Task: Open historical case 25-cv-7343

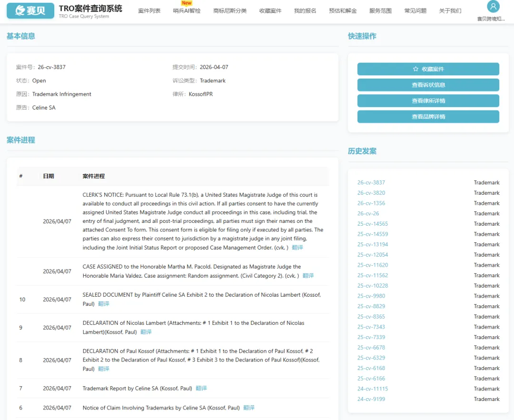Action: [371, 327]
